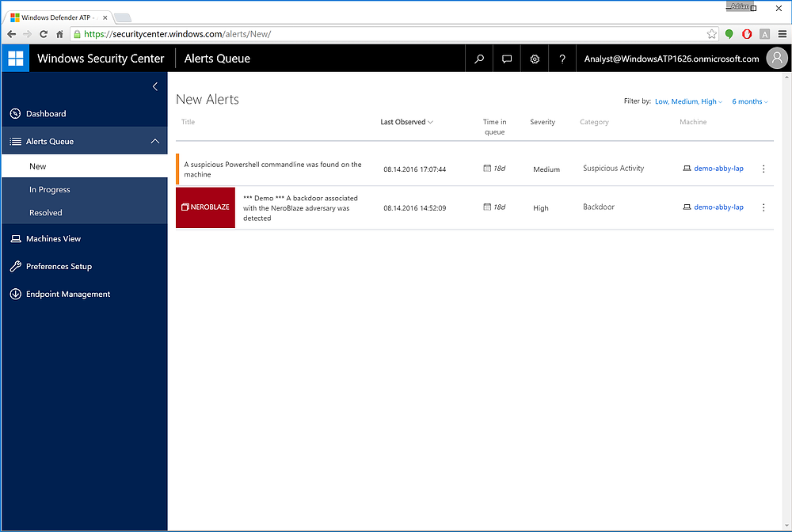Click the red Opera-style extension icon

[747, 34]
